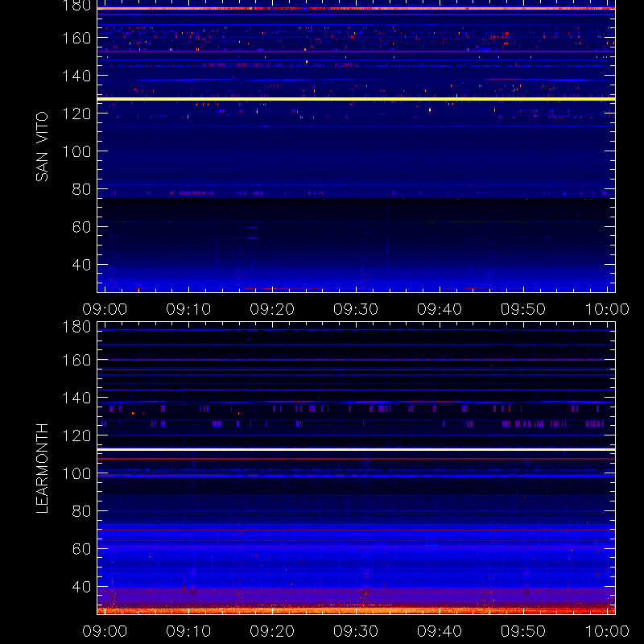Click the red band below Learmonth yellow band
Image resolution: width=644 pixels, height=644 pixels.
(356, 458)
